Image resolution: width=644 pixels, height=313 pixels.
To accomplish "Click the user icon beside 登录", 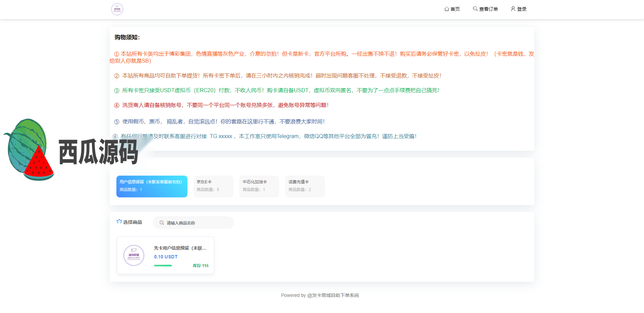I will click(x=513, y=9).
